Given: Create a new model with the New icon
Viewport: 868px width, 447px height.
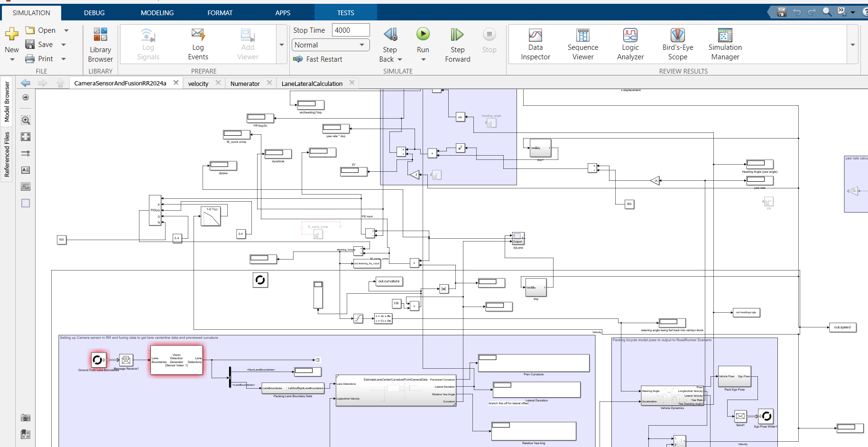Looking at the screenshot, I should tap(12, 34).
